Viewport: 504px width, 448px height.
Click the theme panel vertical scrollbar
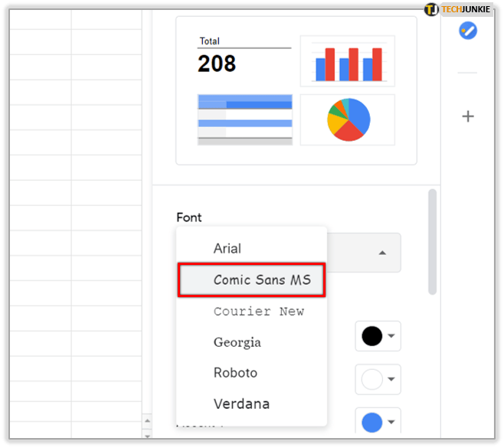coord(433,241)
